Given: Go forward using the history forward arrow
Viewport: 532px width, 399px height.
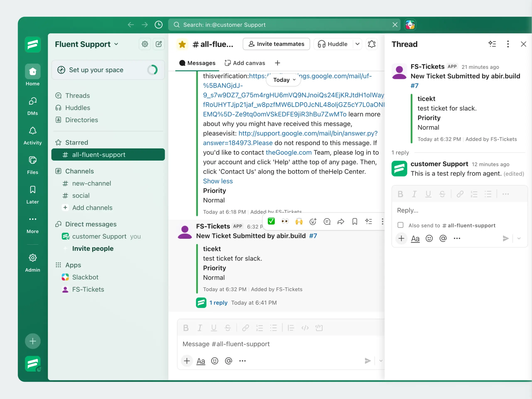Looking at the screenshot, I should coord(145,25).
